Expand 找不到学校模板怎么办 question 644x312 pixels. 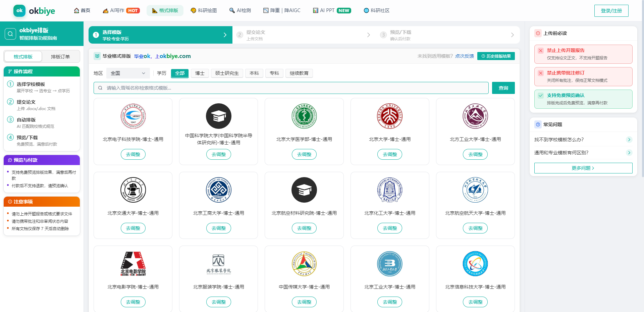point(583,140)
